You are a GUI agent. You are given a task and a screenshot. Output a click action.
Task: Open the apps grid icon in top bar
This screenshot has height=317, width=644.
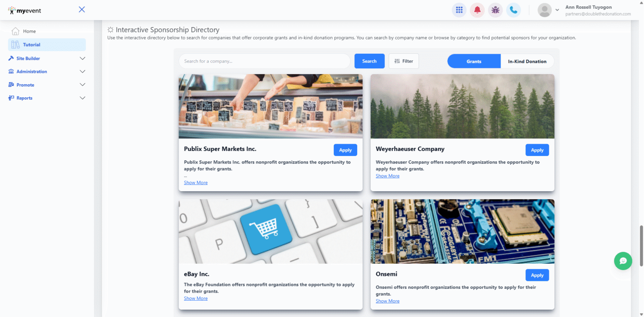(x=459, y=10)
